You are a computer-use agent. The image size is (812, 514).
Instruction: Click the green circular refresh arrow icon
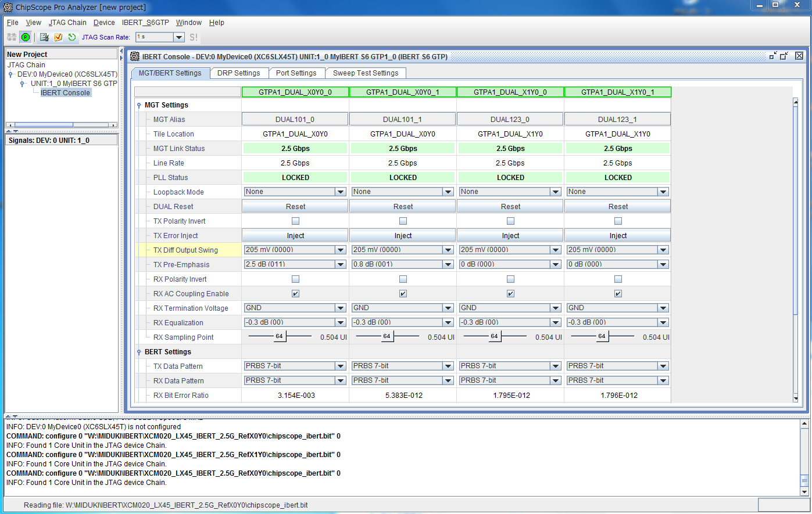tap(72, 37)
